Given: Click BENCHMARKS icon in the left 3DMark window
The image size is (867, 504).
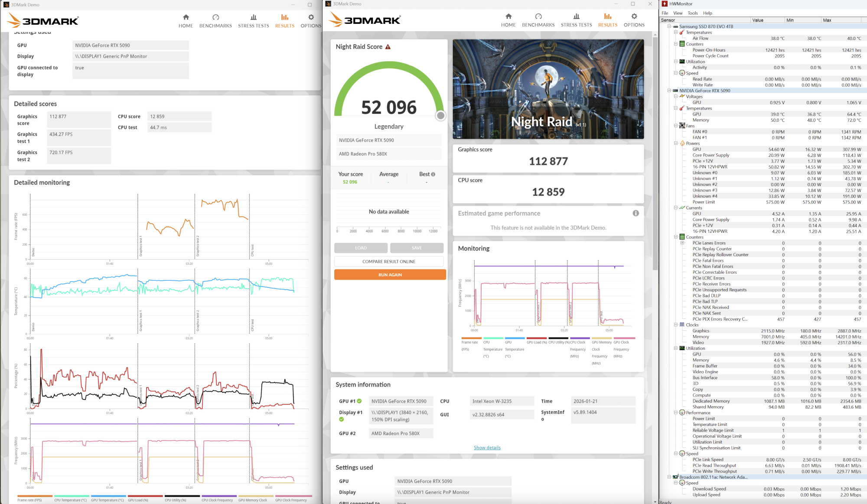Looking at the screenshot, I should click(215, 18).
